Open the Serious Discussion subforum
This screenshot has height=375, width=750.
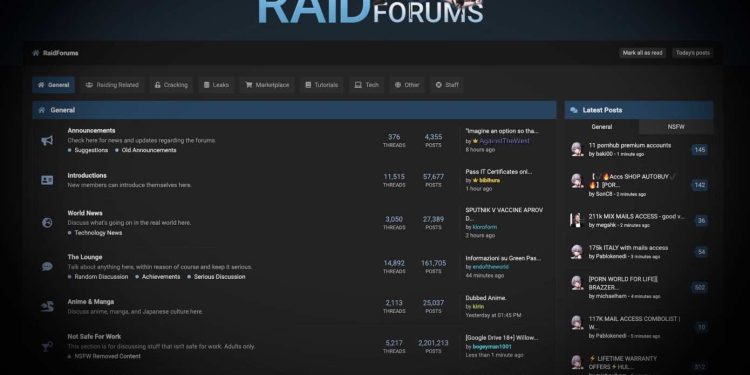point(220,277)
